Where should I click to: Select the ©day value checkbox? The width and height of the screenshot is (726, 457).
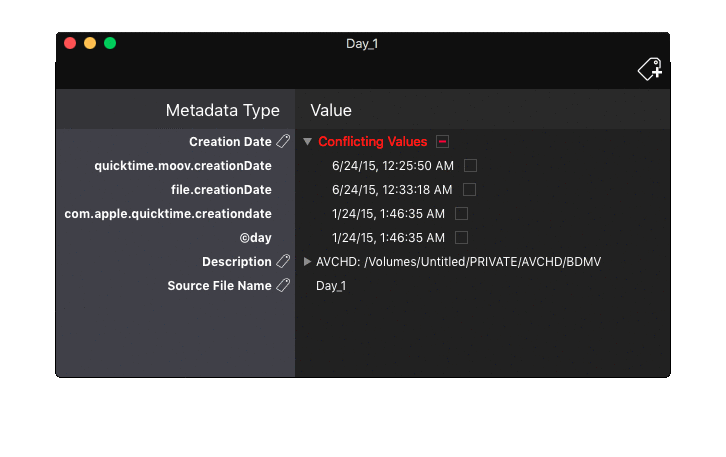[x=461, y=237]
